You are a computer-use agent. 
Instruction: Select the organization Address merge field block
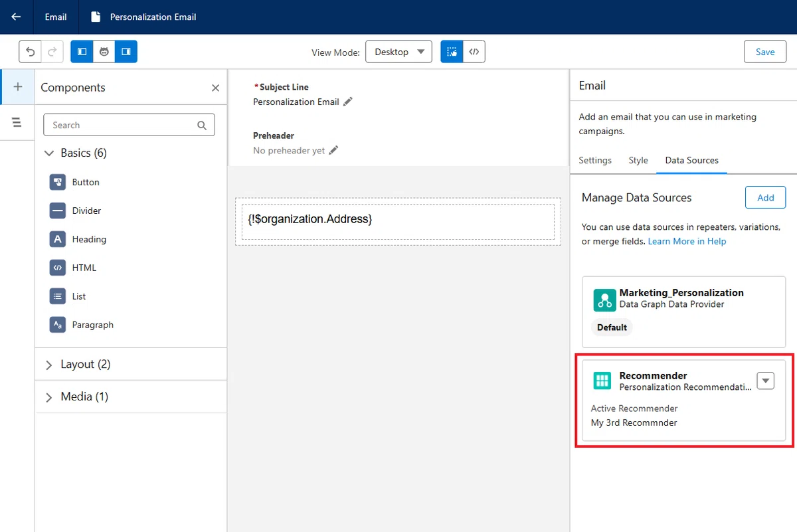click(x=398, y=221)
